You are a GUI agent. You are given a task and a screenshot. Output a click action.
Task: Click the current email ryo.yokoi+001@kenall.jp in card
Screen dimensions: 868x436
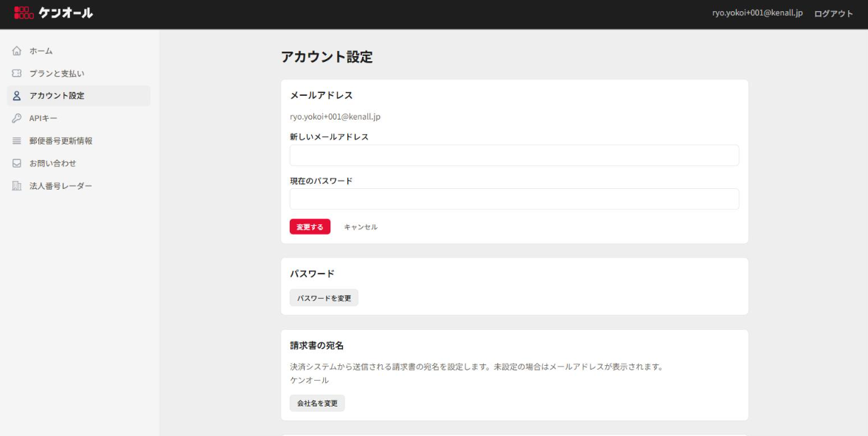[335, 117]
